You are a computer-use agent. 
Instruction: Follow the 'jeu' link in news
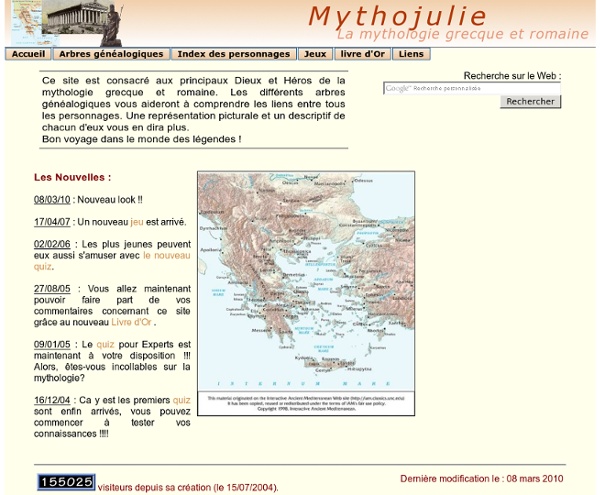click(x=137, y=222)
